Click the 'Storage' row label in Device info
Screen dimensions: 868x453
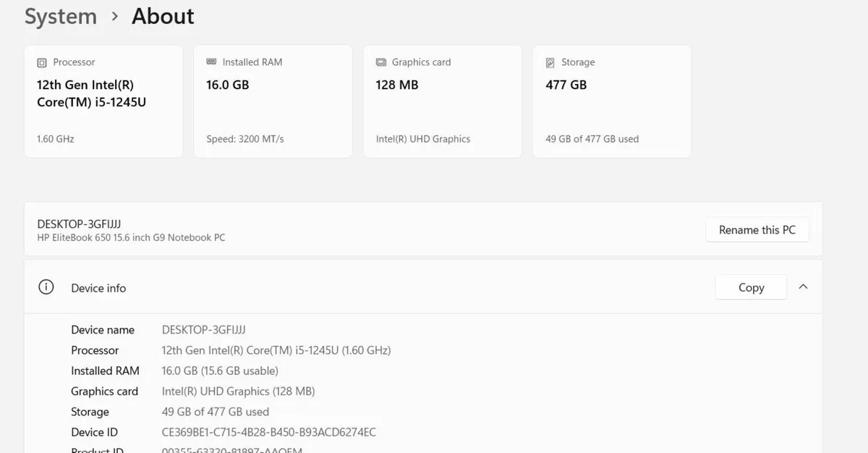[x=90, y=412]
